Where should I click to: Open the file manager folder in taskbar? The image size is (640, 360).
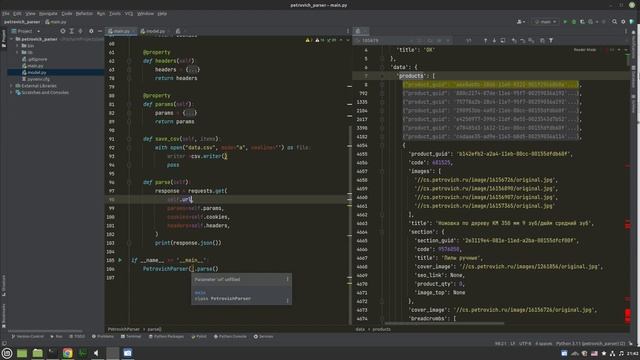click(37, 353)
